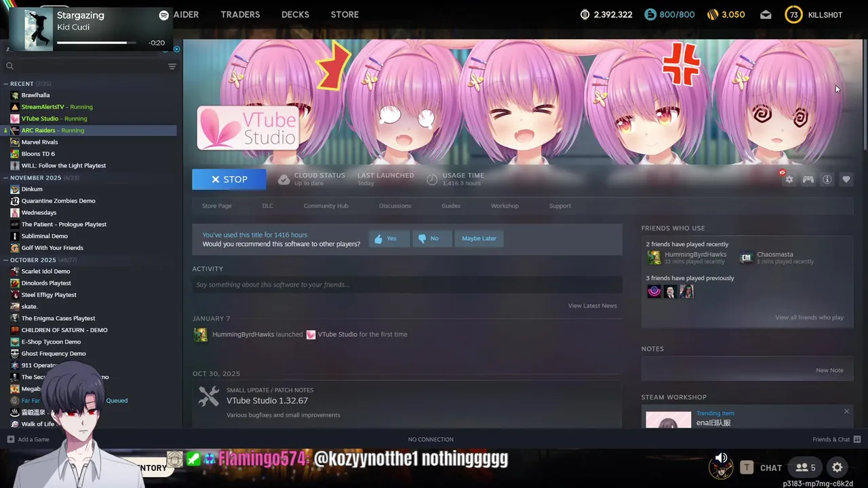This screenshot has height=488, width=868.
Task: Click the Steel Effigy Playtest icon
Action: point(15,295)
